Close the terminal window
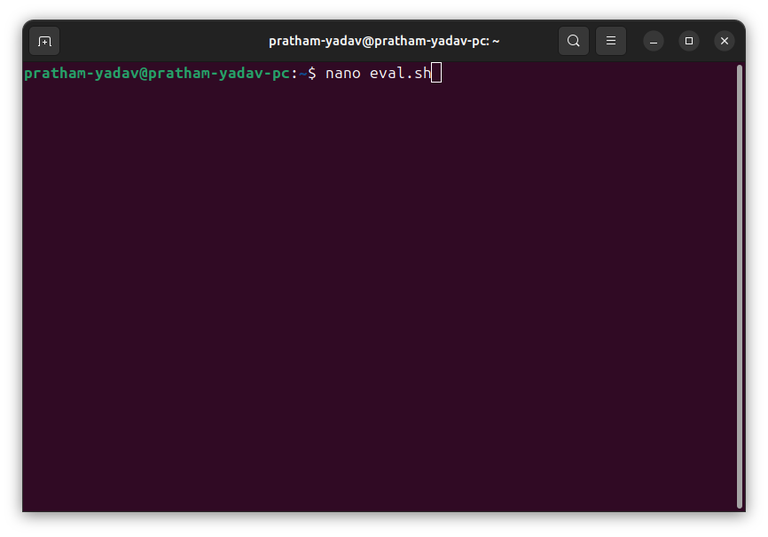 724,41
